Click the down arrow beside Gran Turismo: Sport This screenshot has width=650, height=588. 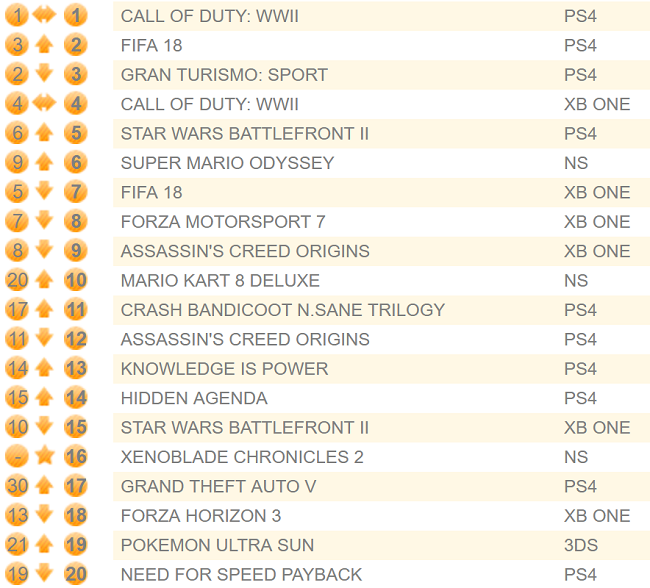44,73
